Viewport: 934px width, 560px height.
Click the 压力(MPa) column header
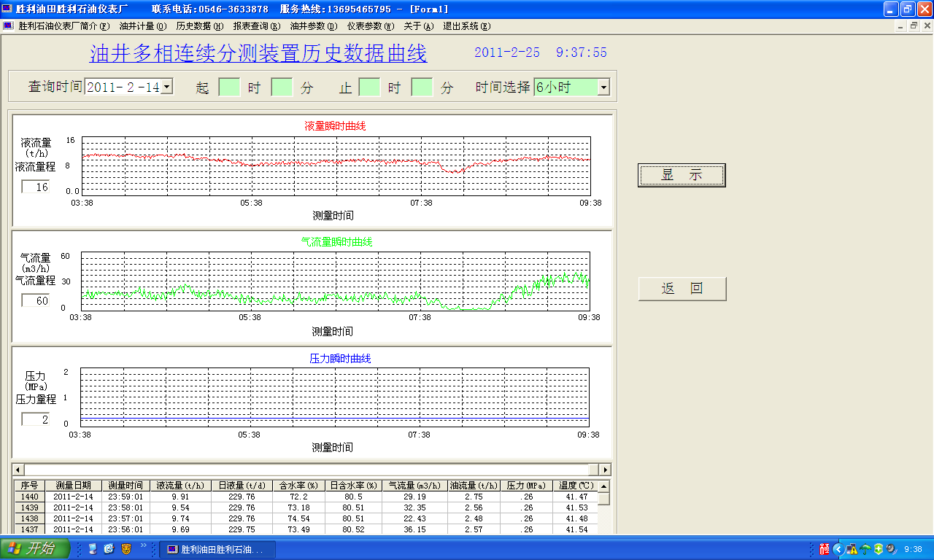pos(526,486)
